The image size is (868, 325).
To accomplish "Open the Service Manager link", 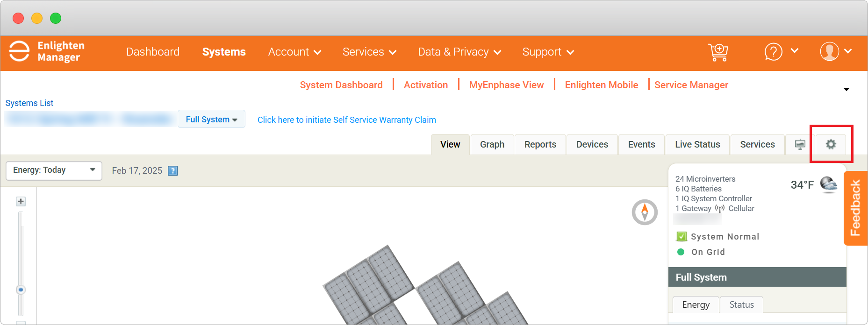I will click(691, 85).
